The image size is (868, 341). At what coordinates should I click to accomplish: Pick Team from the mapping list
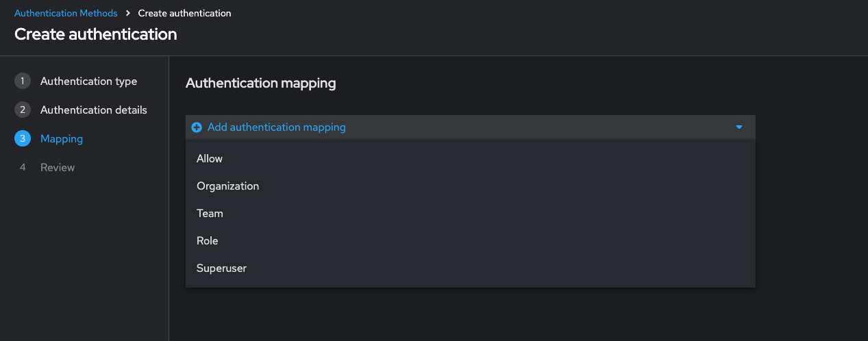click(210, 214)
